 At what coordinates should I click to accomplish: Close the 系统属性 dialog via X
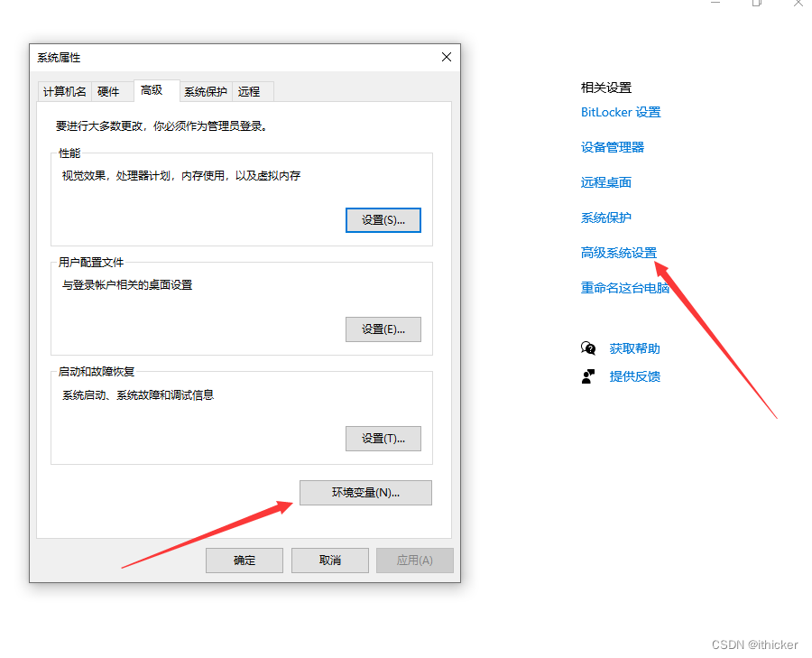tap(446, 57)
